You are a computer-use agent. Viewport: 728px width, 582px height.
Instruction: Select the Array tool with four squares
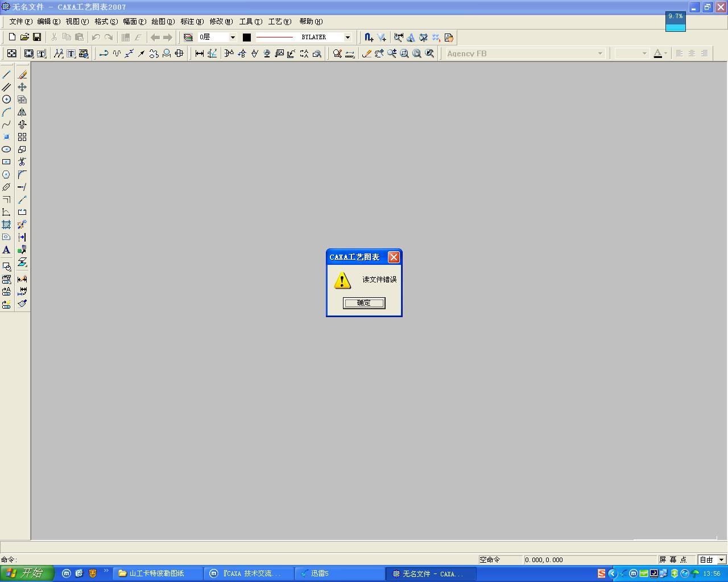22,137
